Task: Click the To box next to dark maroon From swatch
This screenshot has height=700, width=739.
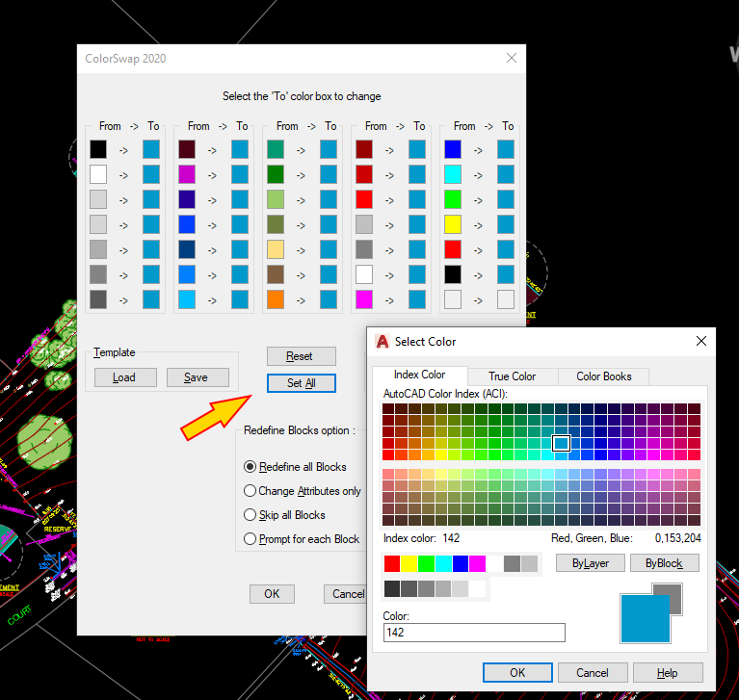Action: pyautogui.click(x=240, y=149)
